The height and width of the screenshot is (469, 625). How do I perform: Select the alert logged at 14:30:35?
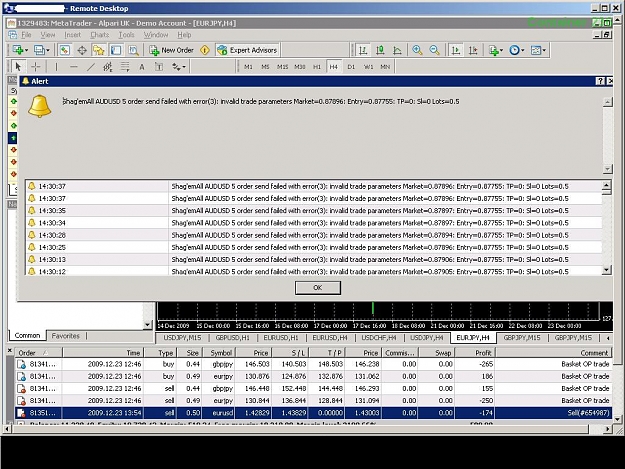point(314,211)
